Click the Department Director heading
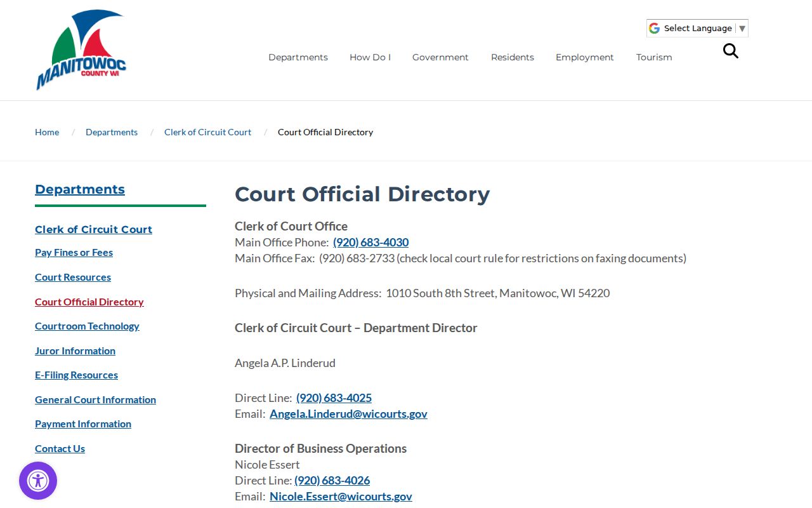Screen dimensions: 812x508 coord(356,328)
